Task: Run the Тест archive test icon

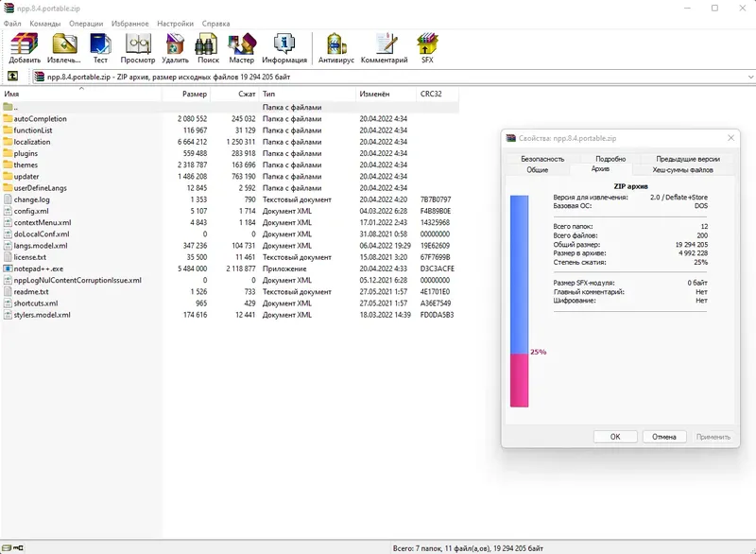Action: point(100,44)
